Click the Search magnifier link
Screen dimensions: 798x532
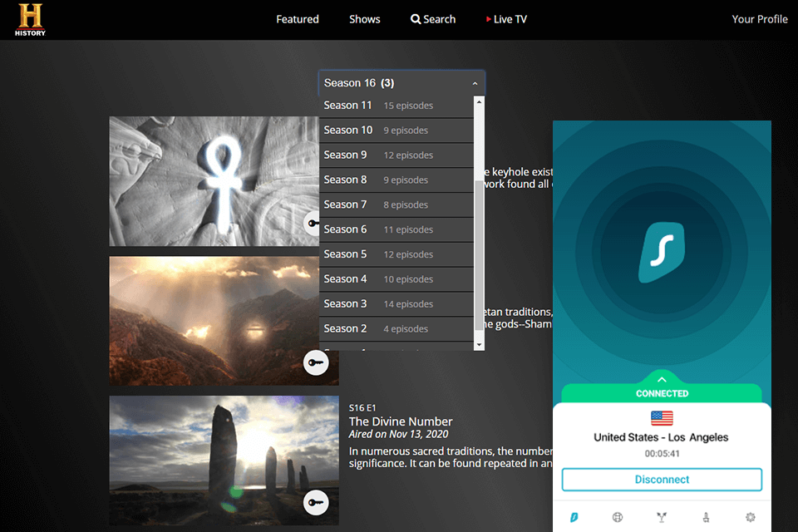(x=433, y=19)
